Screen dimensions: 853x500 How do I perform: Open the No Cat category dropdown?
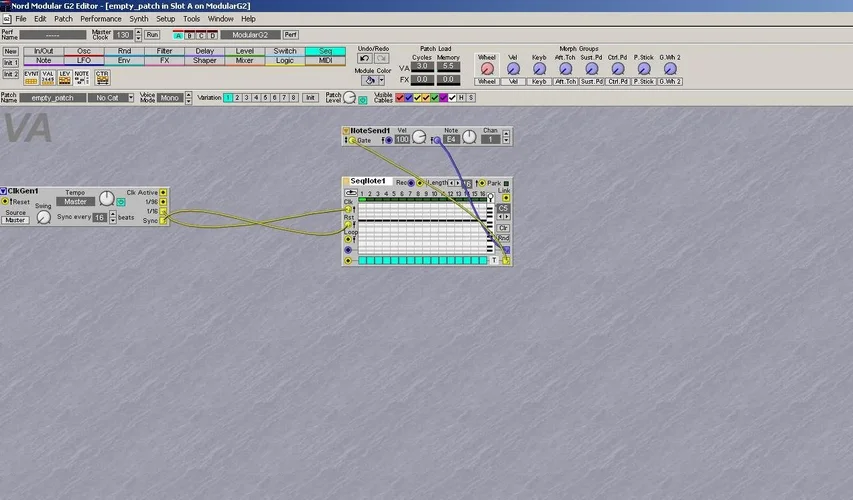(x=110, y=98)
